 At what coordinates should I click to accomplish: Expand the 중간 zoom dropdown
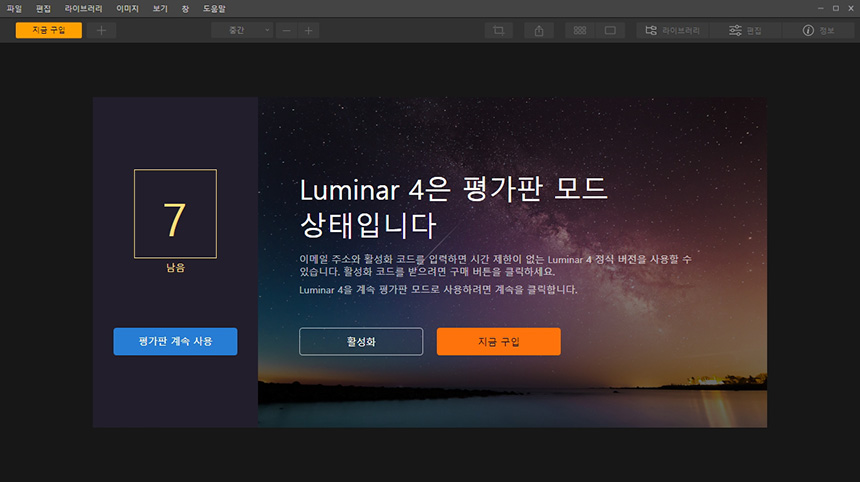(x=242, y=31)
